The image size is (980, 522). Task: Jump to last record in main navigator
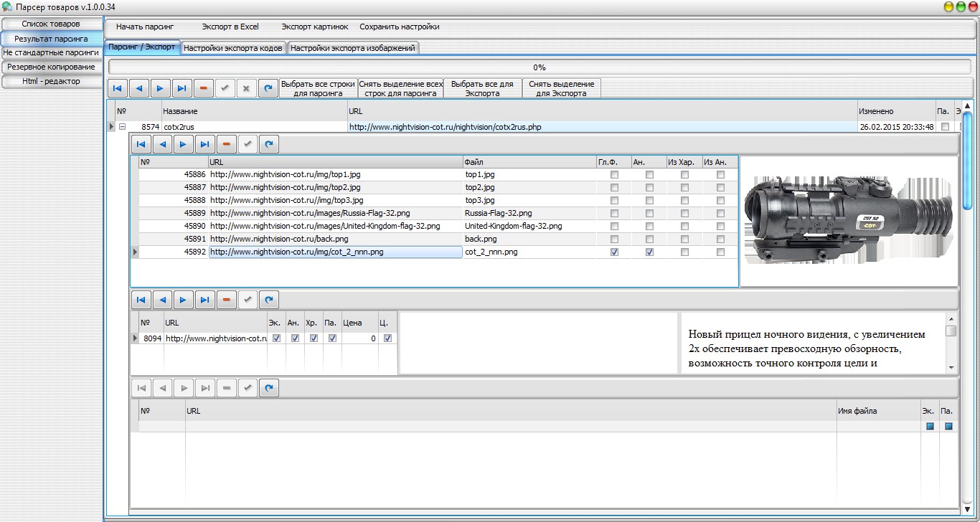[x=182, y=88]
